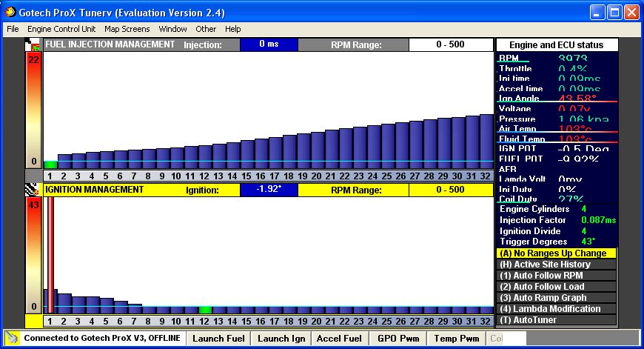Toggle Auto Follow RPM option
The image size is (644, 349).
(556, 276)
